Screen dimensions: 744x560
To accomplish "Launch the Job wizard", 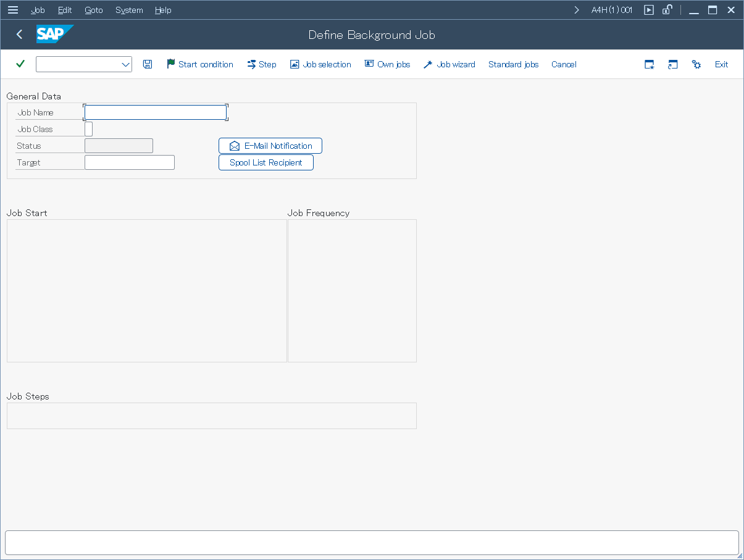I will tap(449, 64).
